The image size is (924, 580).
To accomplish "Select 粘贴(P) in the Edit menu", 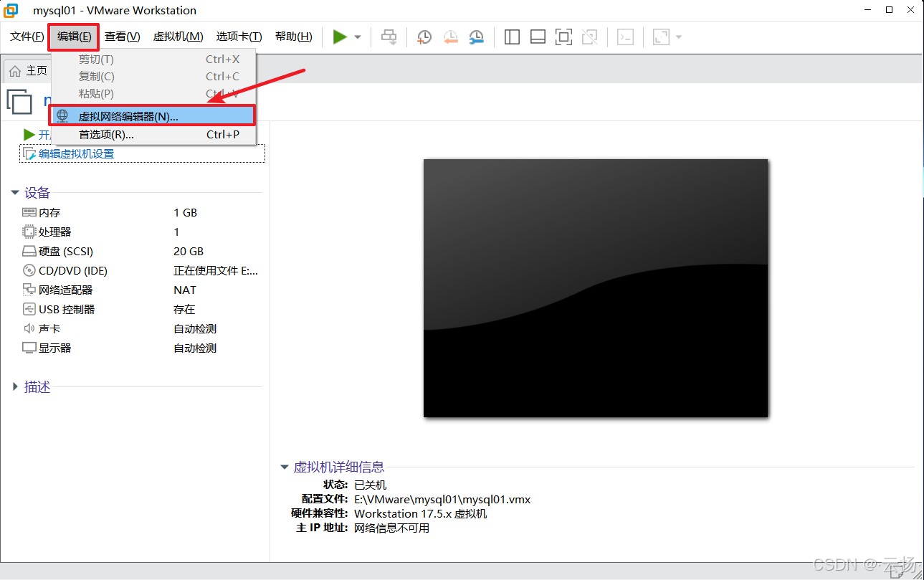I will tap(153, 93).
